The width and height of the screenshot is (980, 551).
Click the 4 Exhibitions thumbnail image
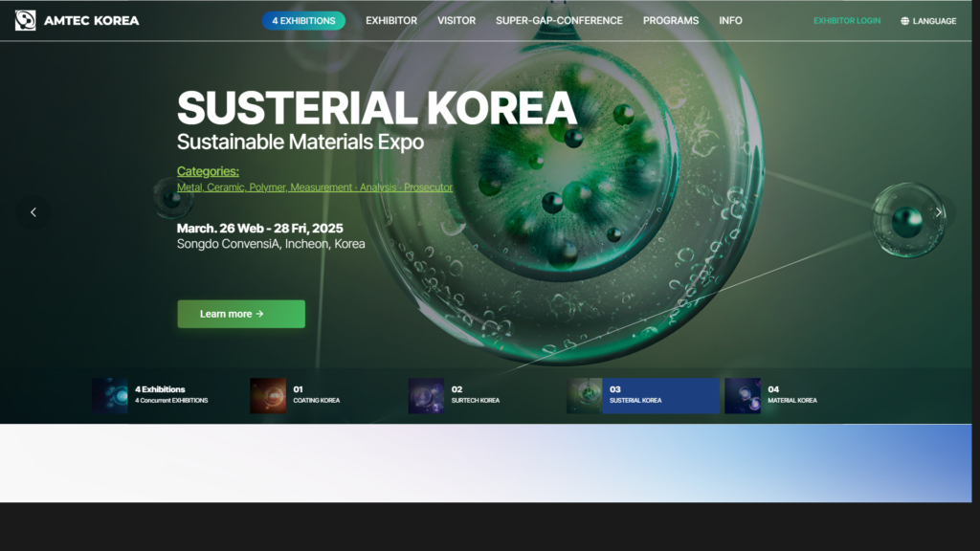coord(109,395)
